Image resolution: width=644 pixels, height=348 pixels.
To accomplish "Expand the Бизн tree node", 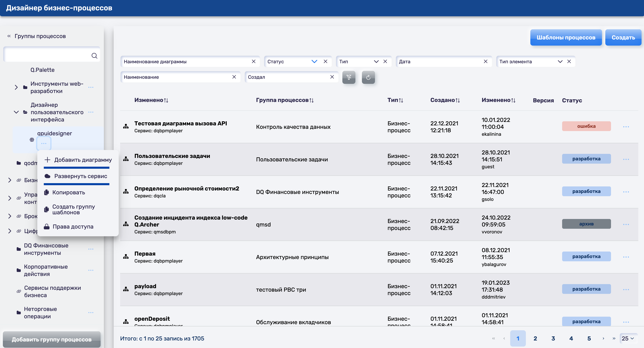I will [x=10, y=180].
